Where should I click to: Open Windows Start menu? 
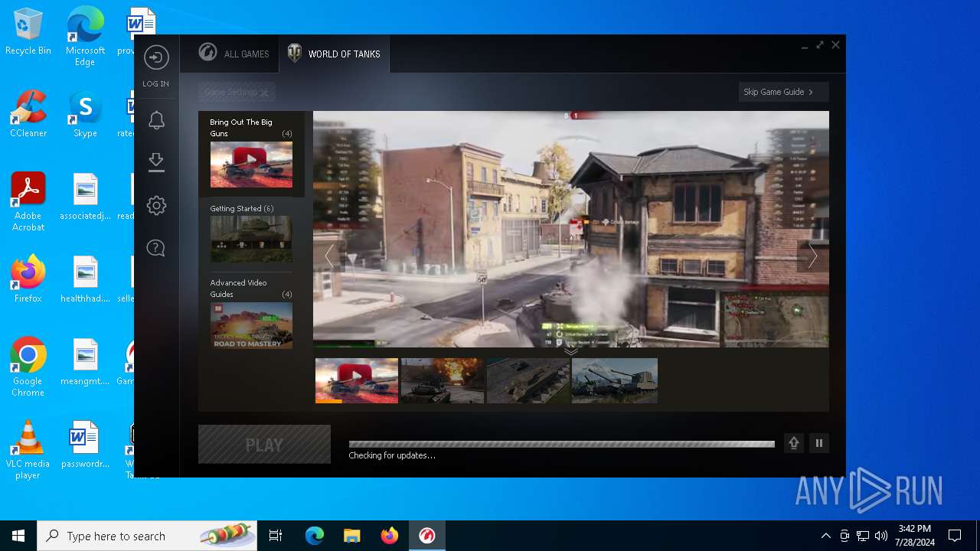coord(18,536)
